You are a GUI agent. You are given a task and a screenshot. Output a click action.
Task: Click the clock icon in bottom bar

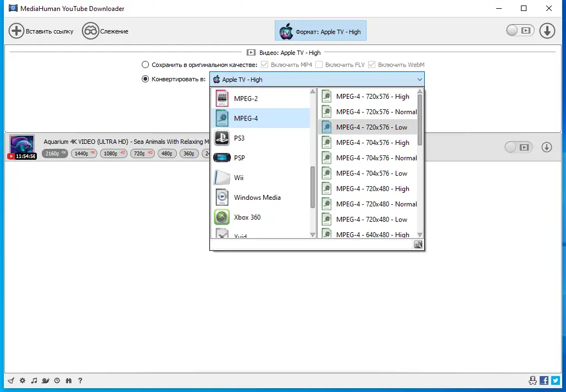(57, 380)
